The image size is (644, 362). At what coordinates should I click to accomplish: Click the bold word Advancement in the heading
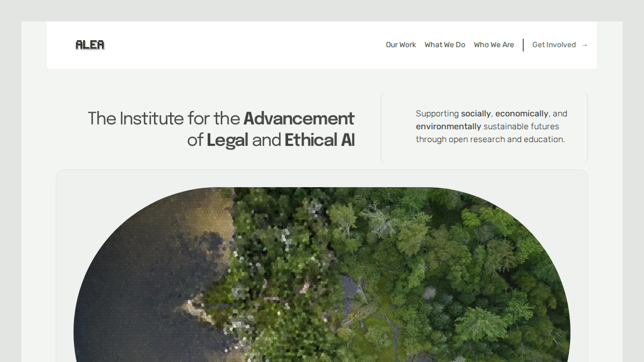[x=299, y=118]
